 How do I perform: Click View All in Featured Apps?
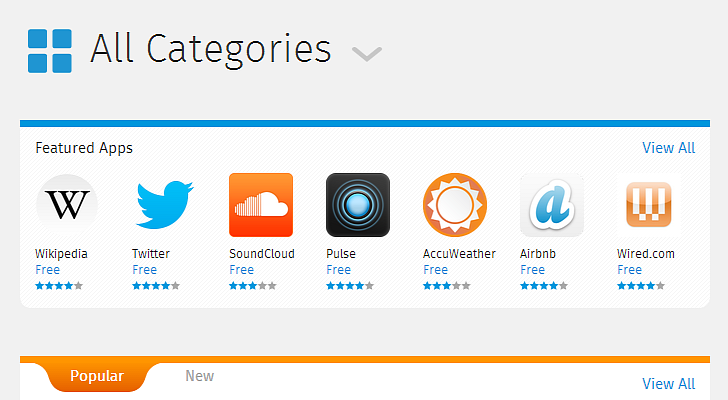tap(669, 148)
